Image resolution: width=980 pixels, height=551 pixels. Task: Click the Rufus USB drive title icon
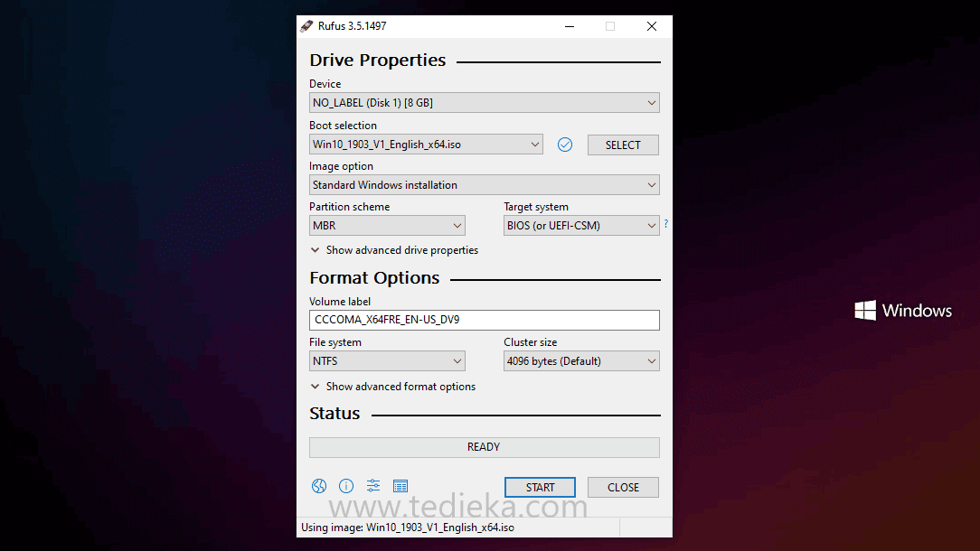click(x=306, y=25)
